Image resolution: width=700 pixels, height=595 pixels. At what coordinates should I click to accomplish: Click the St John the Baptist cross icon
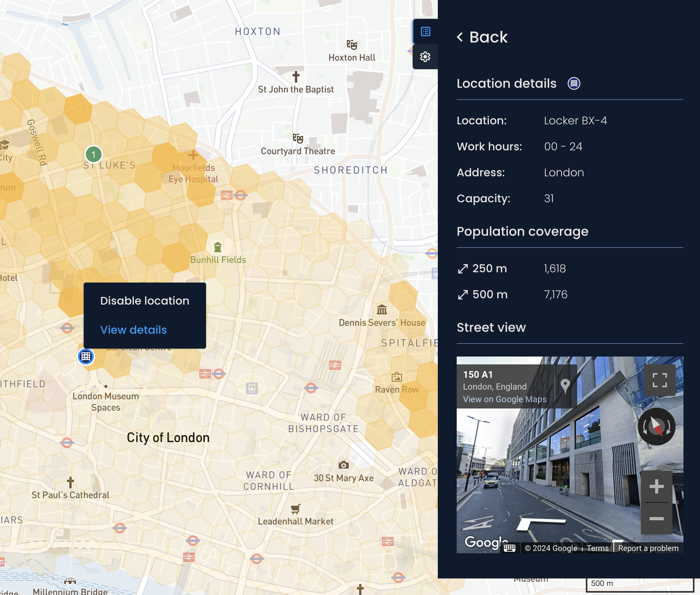tap(296, 76)
